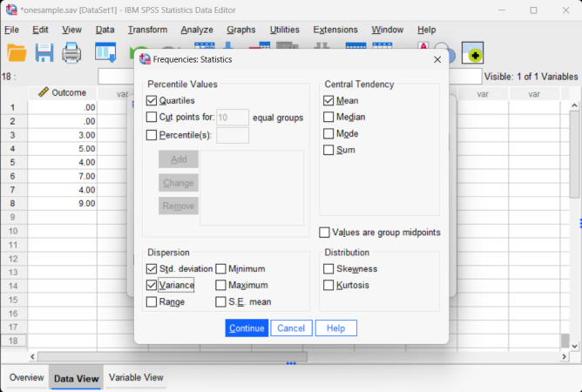Open the Help menu
Viewport: 582px width, 392px height.
pos(426,30)
